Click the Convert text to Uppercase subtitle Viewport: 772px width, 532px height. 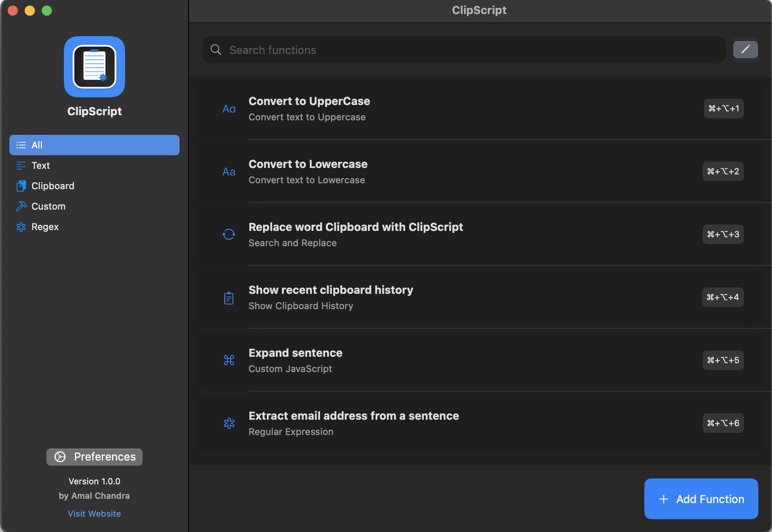click(x=307, y=117)
